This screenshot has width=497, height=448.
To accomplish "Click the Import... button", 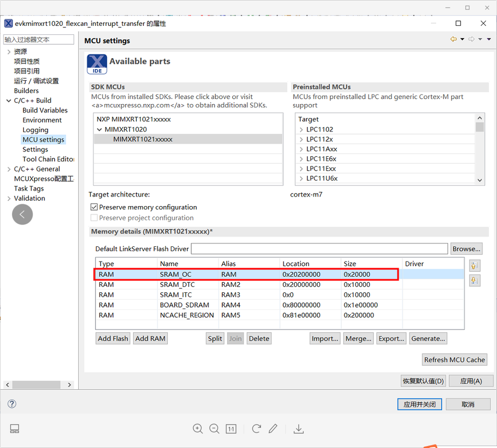I will click(x=325, y=338).
